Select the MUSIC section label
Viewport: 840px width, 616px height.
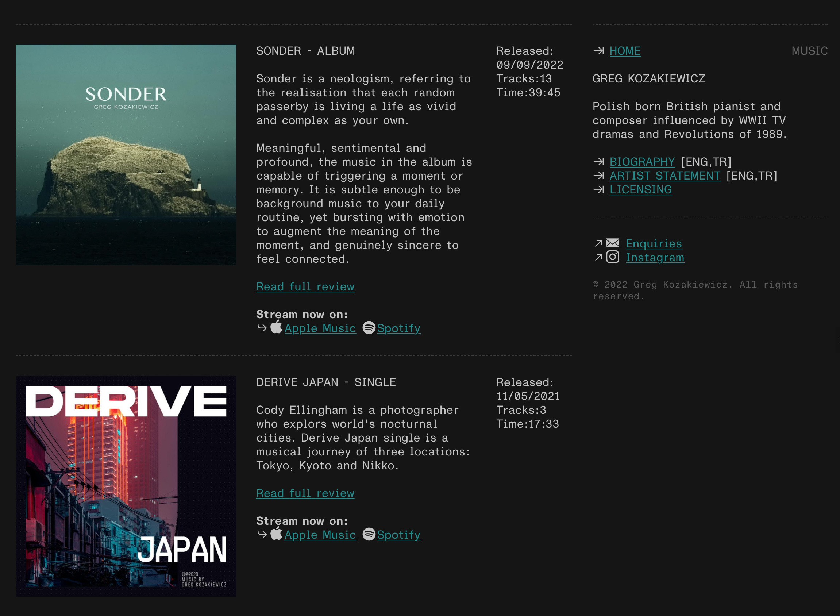click(809, 51)
